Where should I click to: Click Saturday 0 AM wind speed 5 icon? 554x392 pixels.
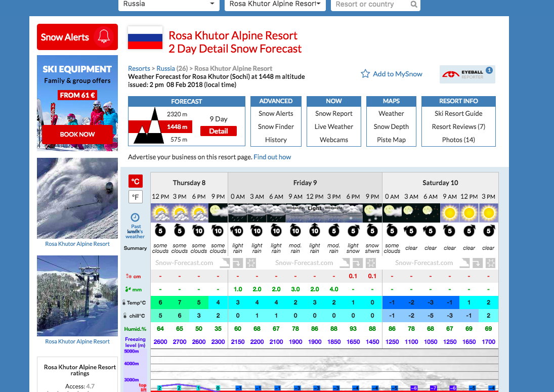[392, 231]
